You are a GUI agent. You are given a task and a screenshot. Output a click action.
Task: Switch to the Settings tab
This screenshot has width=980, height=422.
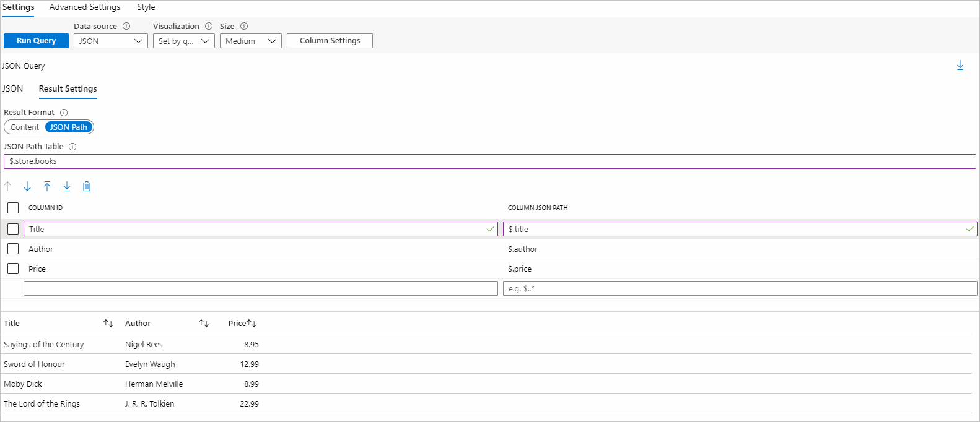tap(19, 7)
